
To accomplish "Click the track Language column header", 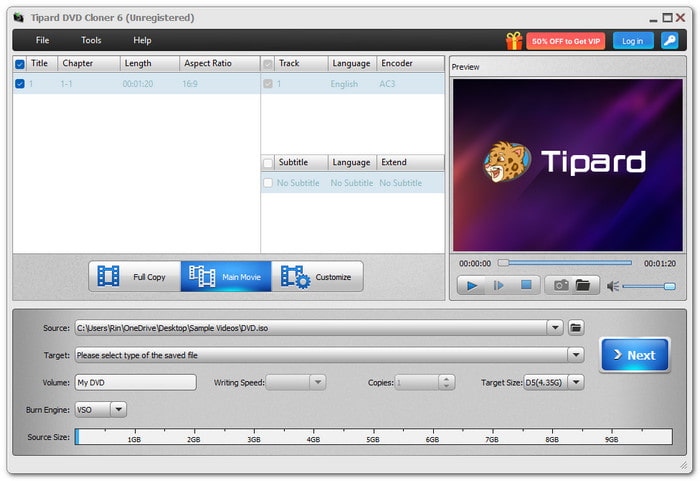I will click(x=352, y=63).
